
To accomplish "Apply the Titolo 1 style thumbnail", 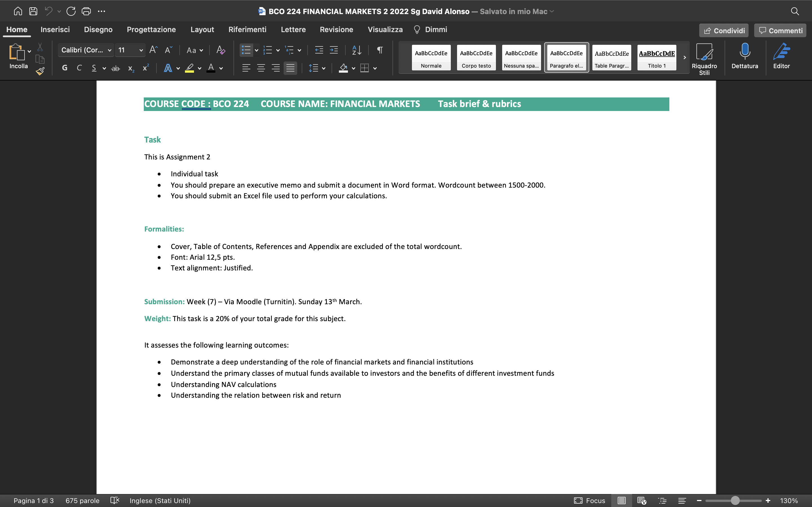I will point(657,57).
